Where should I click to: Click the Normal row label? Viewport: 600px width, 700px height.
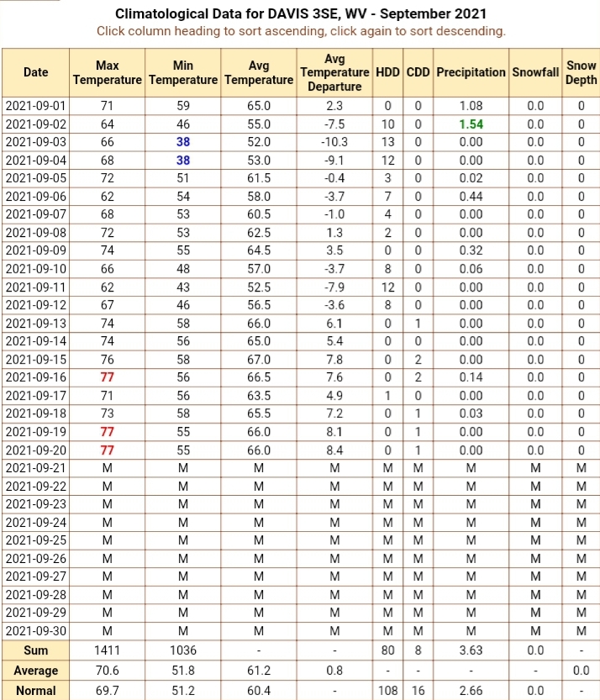pyautogui.click(x=35, y=691)
